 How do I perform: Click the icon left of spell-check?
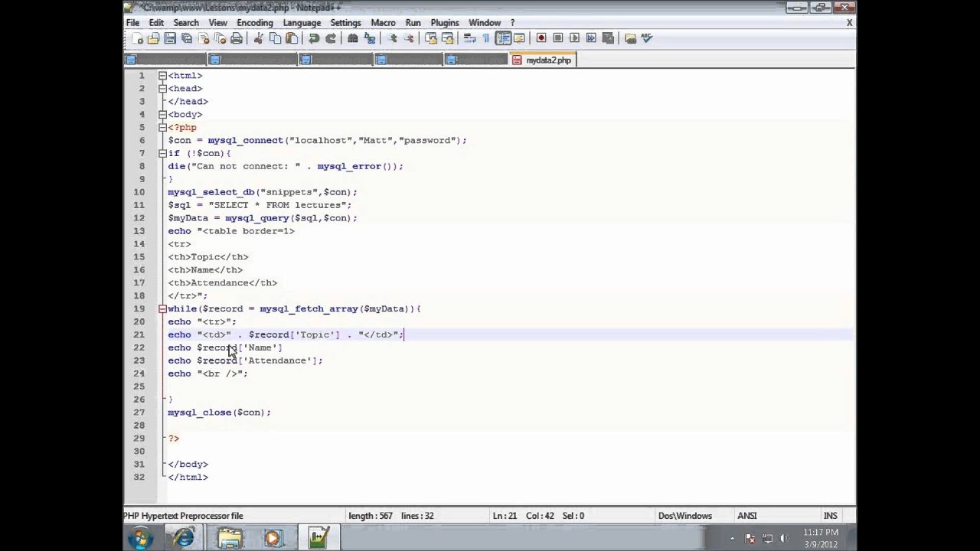(x=630, y=38)
